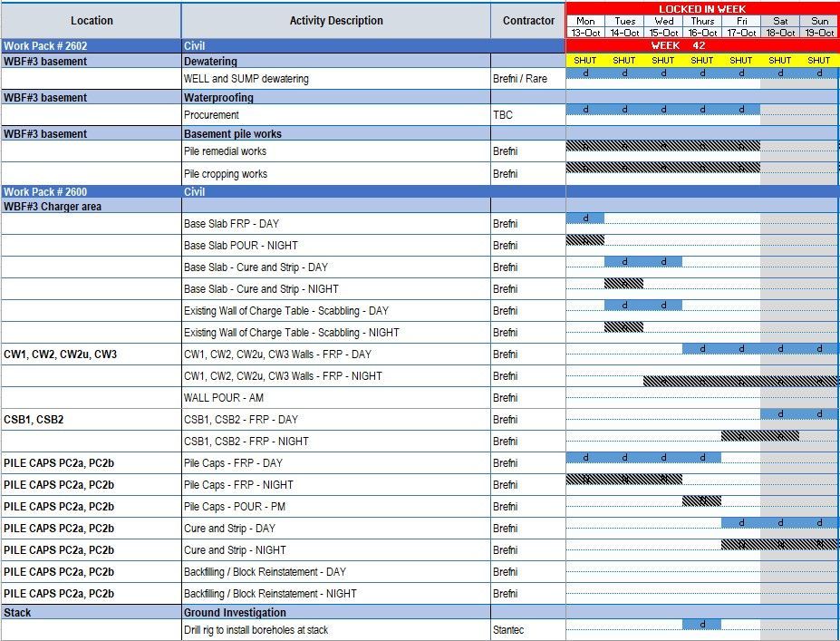Screen dimensions: 840x641
Task: Select the Tues 14-Oct date header
Action: tap(624, 27)
